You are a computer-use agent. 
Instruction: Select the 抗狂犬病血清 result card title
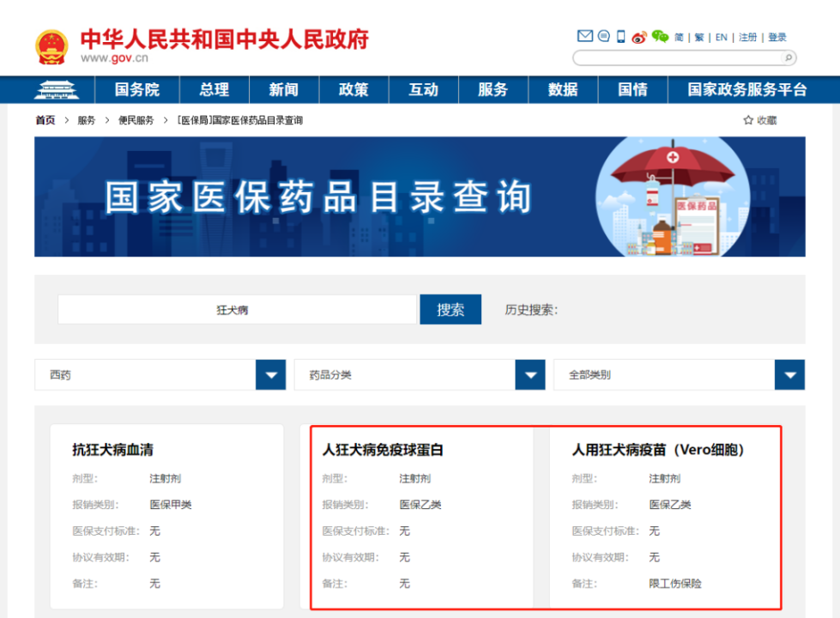click(113, 450)
